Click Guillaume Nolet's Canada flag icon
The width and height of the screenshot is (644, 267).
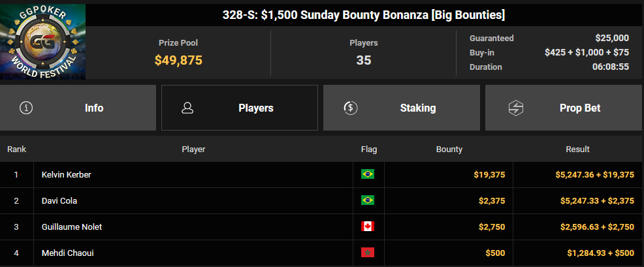[368, 227]
